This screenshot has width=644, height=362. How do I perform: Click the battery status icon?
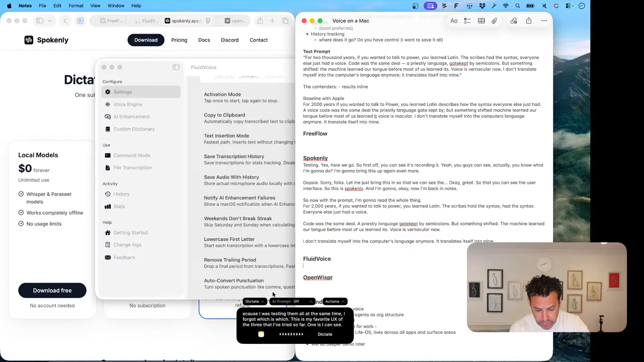530,6
